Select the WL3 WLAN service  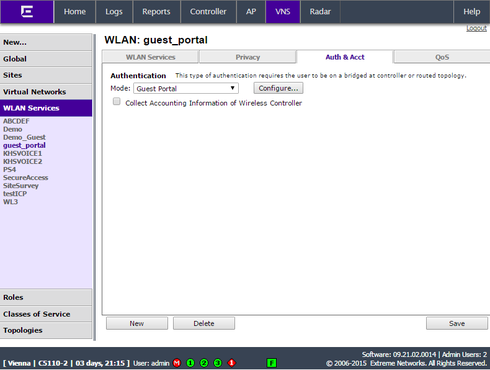[x=10, y=202]
